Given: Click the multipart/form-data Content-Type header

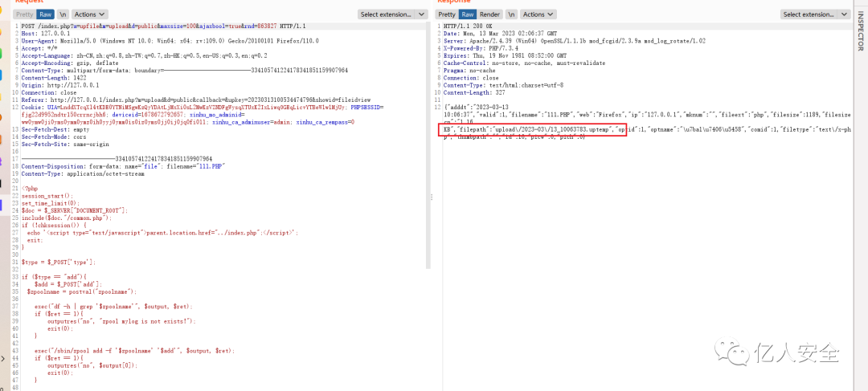Looking at the screenshot, I should pos(184,71).
